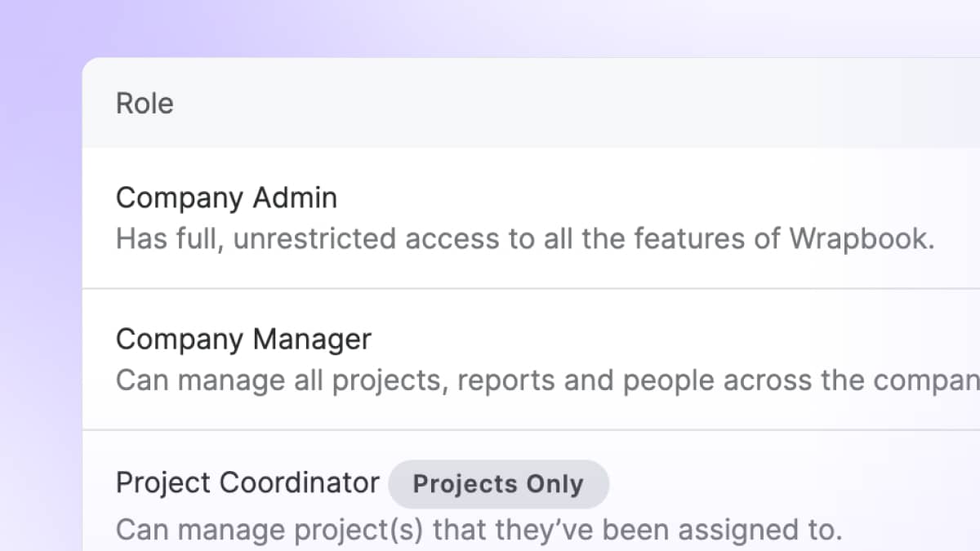Click the Projects Only badge
The height and width of the screenshot is (551, 980).
(x=498, y=483)
